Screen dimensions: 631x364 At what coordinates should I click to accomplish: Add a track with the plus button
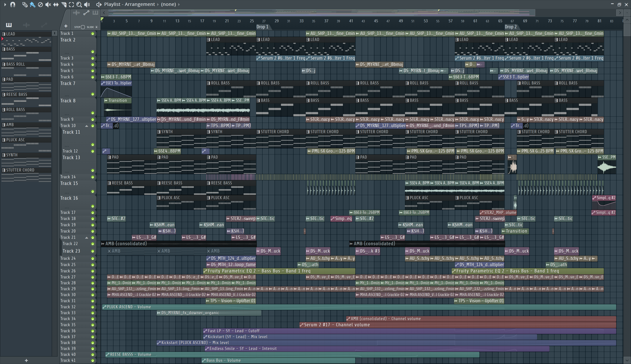click(x=65, y=26)
